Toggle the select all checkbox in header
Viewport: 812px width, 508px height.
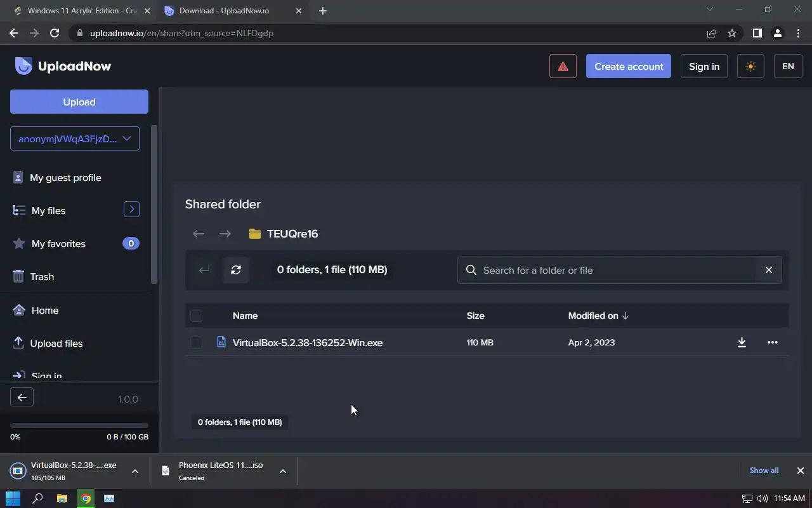(x=196, y=316)
